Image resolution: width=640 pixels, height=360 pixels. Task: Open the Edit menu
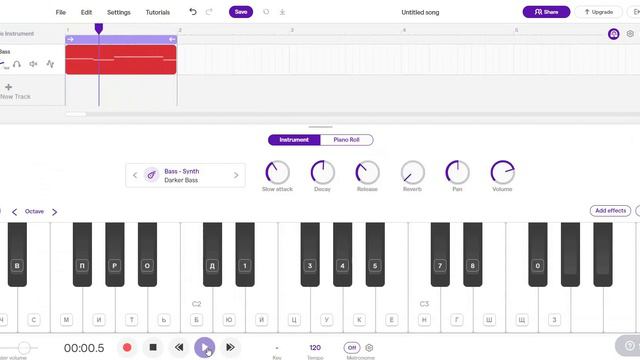(x=86, y=12)
